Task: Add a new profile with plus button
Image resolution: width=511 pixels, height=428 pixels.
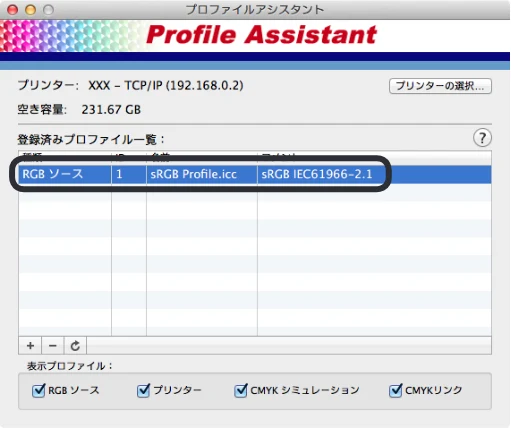Action: click(x=30, y=346)
